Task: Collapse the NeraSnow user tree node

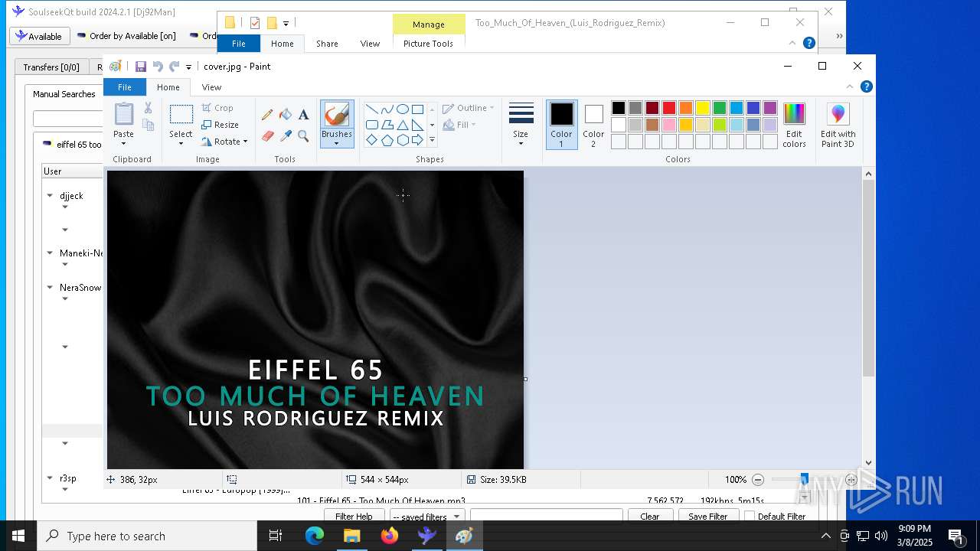Action: (x=50, y=288)
